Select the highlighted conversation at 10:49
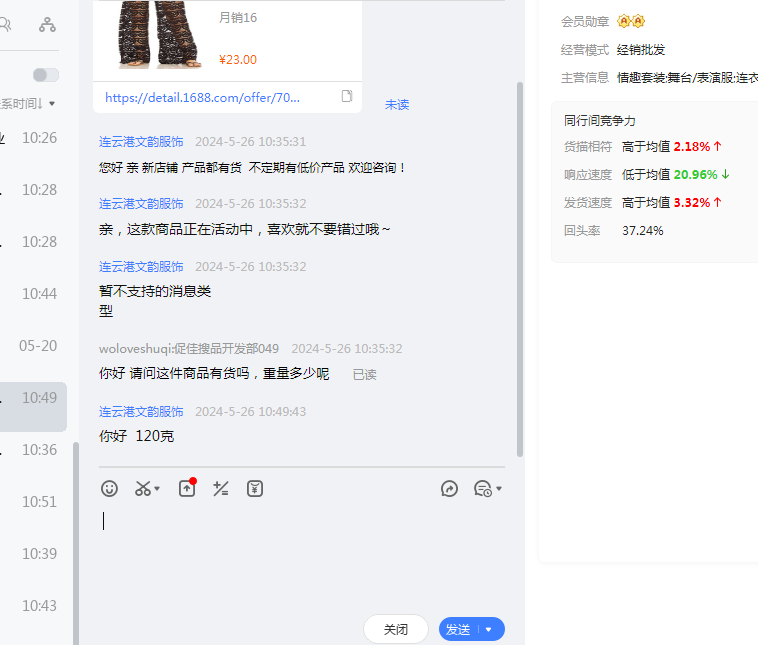This screenshot has height=645, width=758. (x=33, y=407)
